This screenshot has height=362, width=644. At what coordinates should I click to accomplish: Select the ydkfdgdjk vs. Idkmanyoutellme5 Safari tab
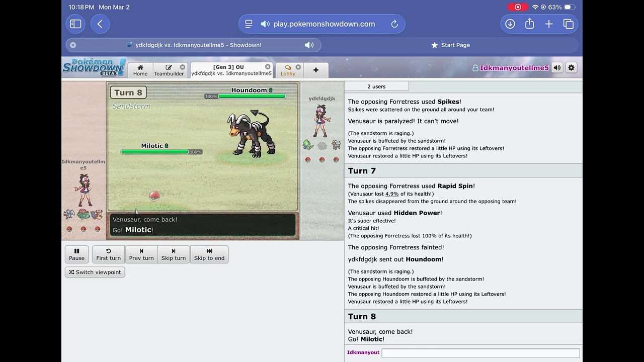click(194, 45)
